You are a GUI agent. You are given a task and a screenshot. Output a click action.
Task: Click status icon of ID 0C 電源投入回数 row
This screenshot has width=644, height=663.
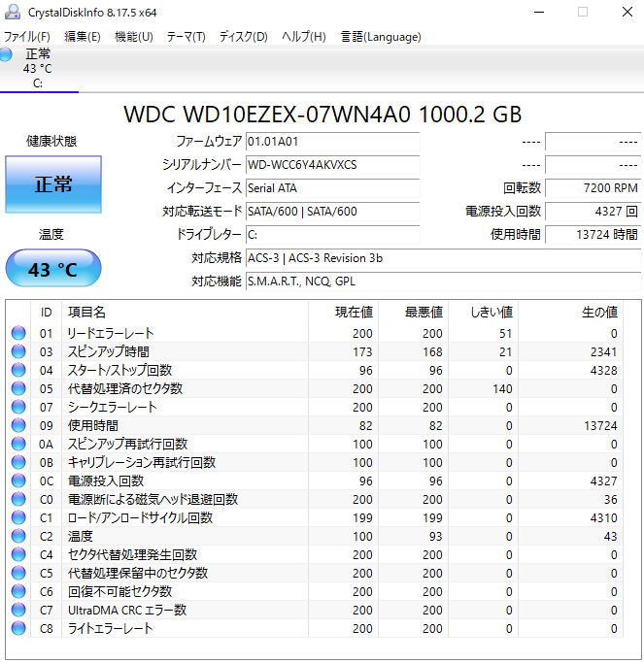[x=18, y=481]
